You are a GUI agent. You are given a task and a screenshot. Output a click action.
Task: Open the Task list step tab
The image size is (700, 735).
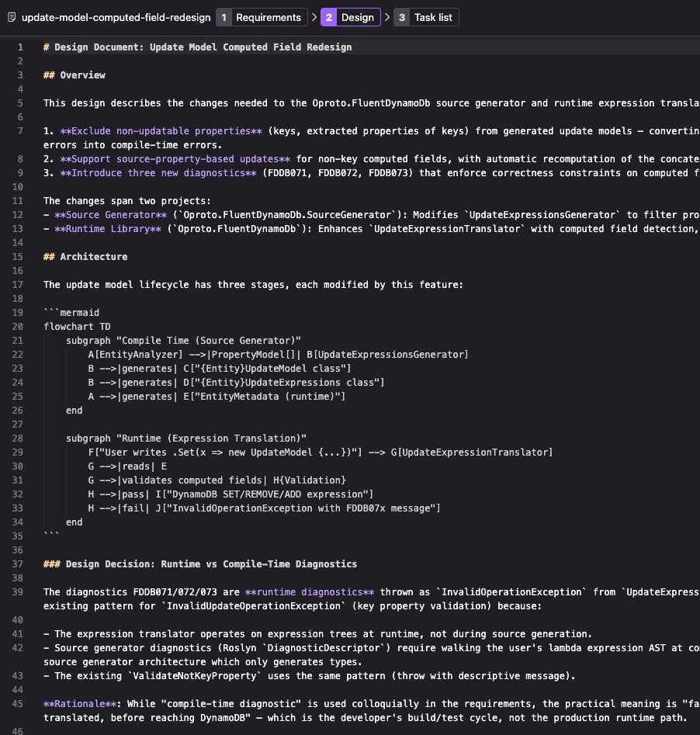pos(426,17)
